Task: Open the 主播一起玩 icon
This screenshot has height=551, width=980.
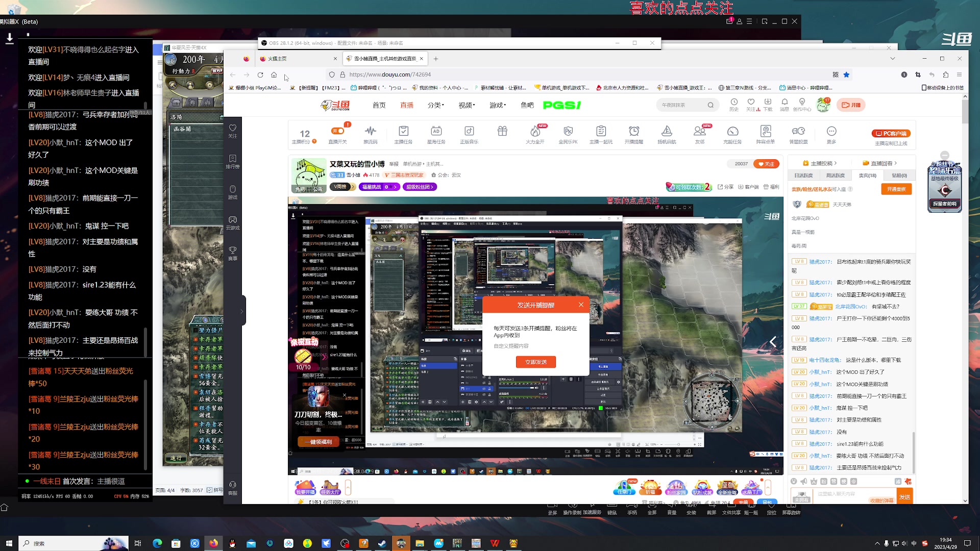Action: click(601, 131)
